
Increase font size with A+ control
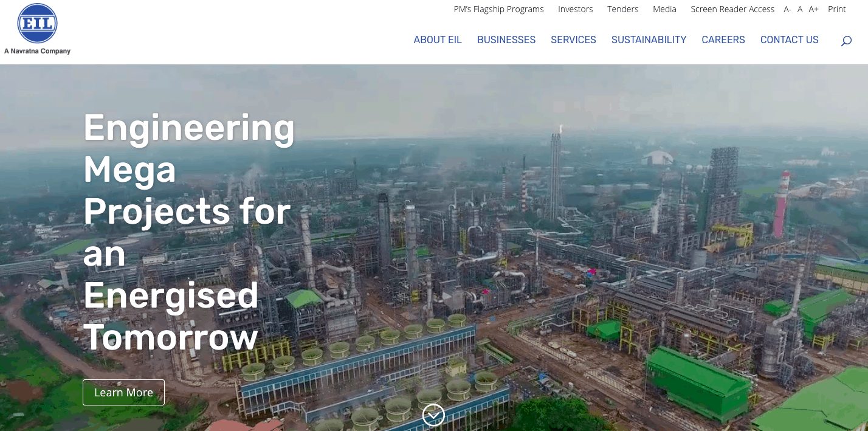813,9
